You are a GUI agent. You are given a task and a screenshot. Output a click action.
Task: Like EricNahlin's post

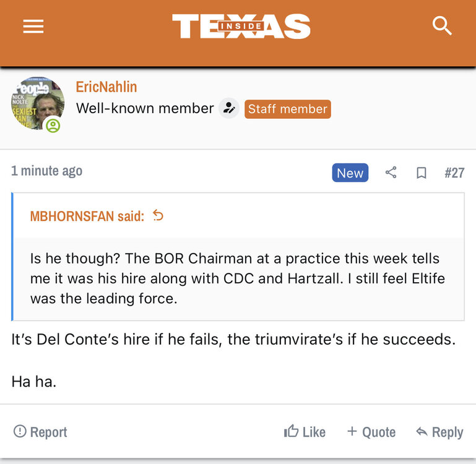pyautogui.click(x=305, y=432)
